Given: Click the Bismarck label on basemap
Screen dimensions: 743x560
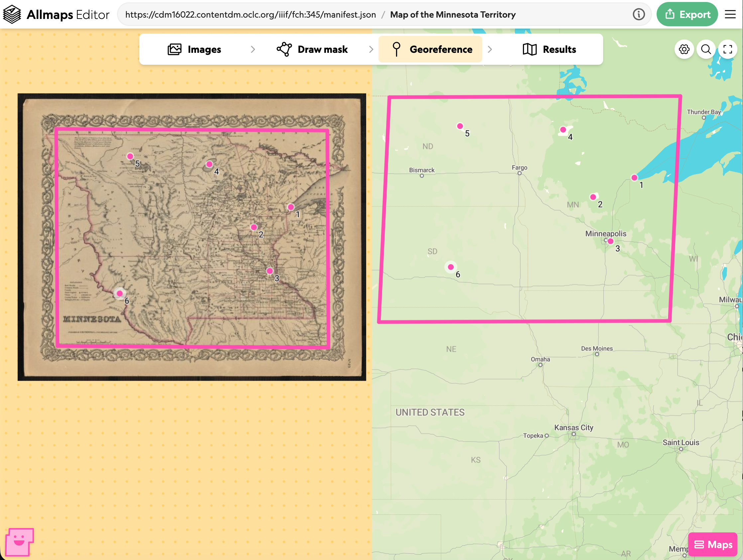Looking at the screenshot, I should [x=422, y=170].
